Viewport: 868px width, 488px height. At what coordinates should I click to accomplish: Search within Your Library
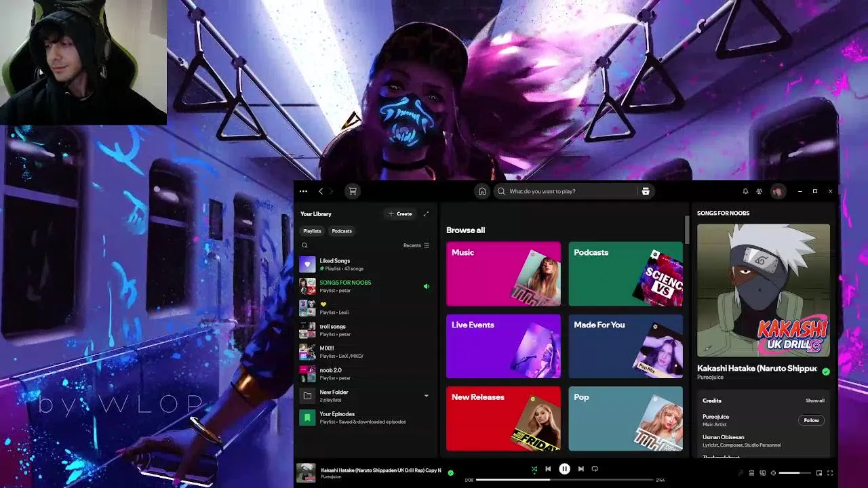click(x=304, y=245)
